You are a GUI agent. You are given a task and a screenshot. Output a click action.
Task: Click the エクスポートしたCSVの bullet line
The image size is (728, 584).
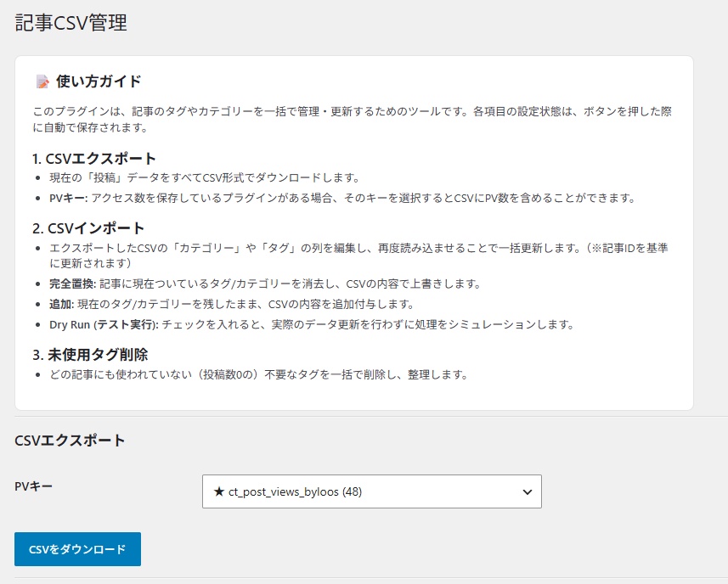pos(358,255)
